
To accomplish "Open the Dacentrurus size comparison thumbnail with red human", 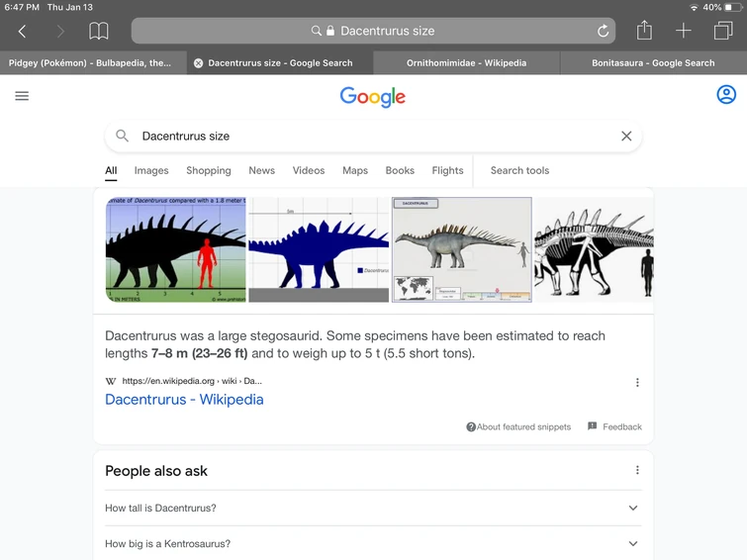I will pos(176,249).
